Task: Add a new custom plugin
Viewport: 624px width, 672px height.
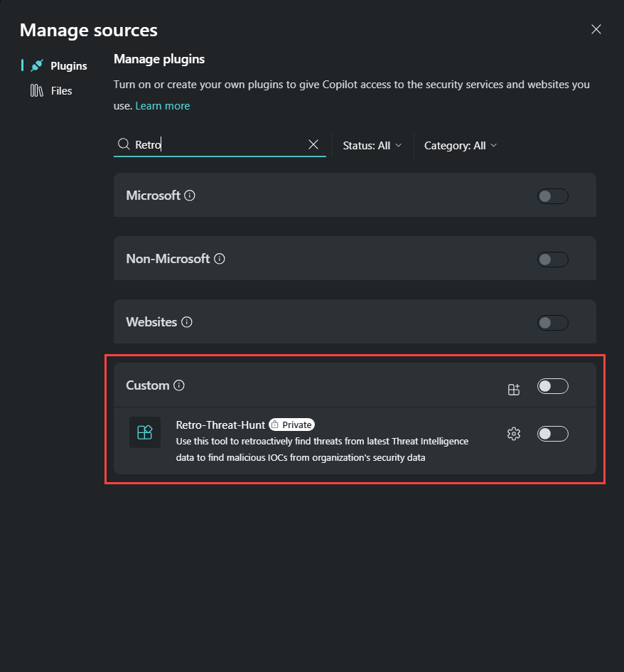Action: coord(514,390)
